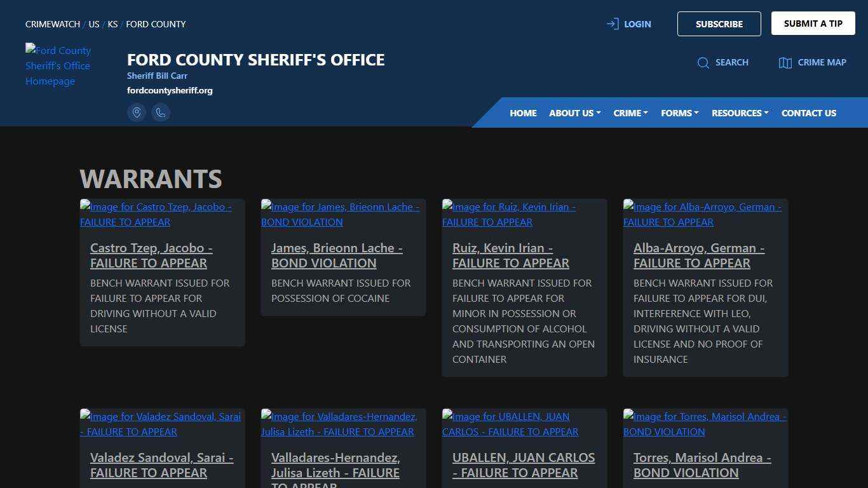
Task: Open the CRIME dropdown menu
Action: [x=630, y=112]
